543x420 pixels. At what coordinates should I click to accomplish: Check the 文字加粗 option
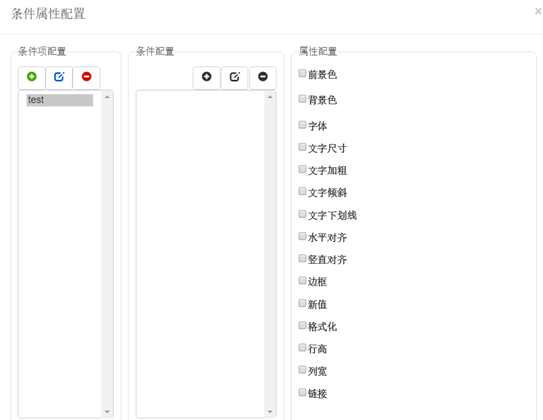pyautogui.click(x=302, y=169)
